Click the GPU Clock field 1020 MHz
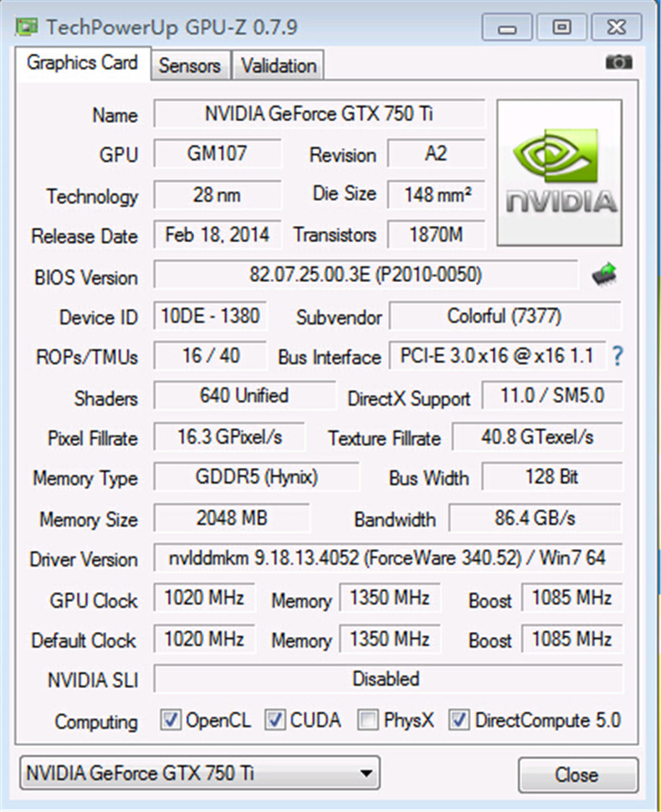661x812 pixels. pos(204,598)
